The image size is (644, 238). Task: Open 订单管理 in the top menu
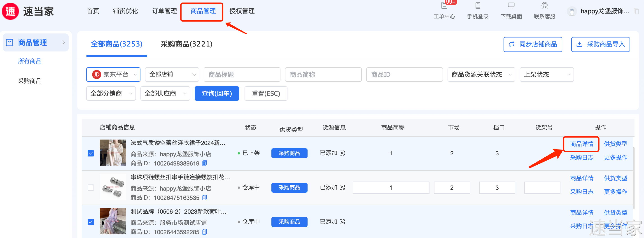(x=164, y=11)
